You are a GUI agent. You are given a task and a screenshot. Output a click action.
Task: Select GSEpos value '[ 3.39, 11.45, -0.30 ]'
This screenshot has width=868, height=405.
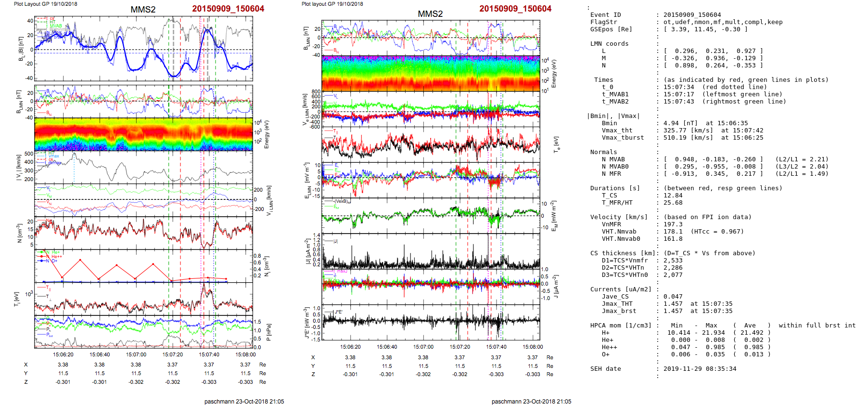[706, 29]
